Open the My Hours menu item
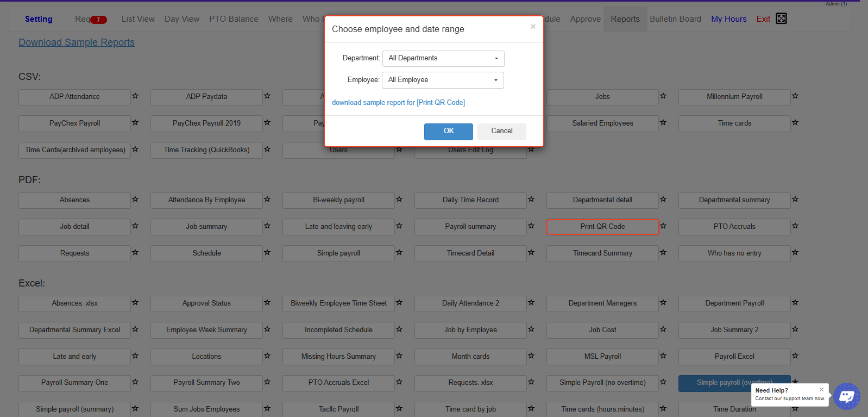This screenshot has width=868, height=417. (x=728, y=19)
